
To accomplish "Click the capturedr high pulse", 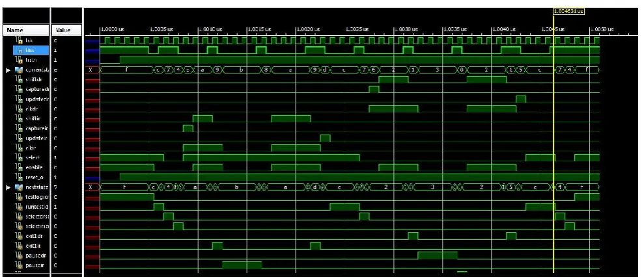I will 374,89.
